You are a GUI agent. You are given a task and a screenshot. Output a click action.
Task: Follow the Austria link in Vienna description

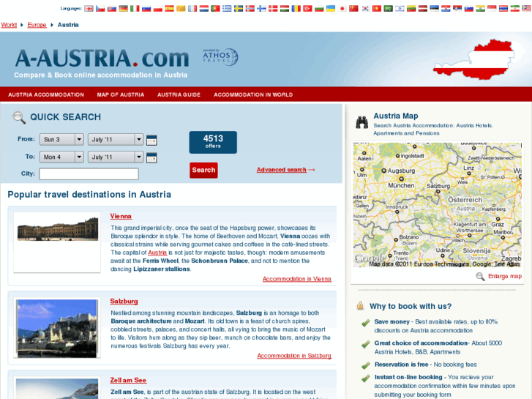[157, 253]
